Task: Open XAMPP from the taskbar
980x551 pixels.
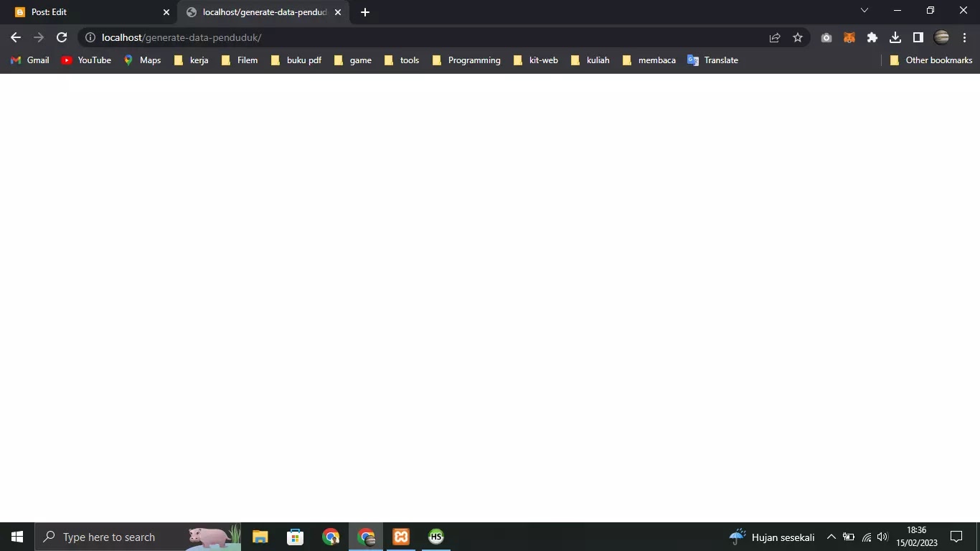Action: (x=401, y=537)
